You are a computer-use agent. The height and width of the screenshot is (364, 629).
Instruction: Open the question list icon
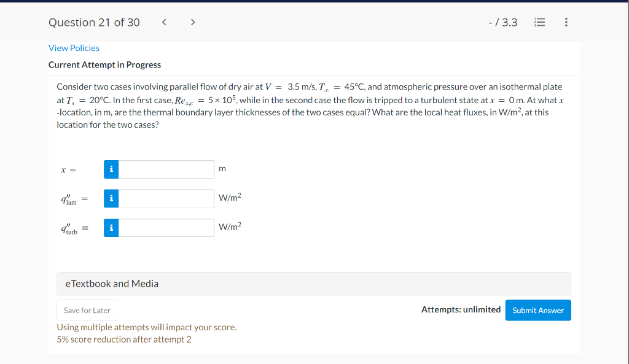[x=539, y=22]
